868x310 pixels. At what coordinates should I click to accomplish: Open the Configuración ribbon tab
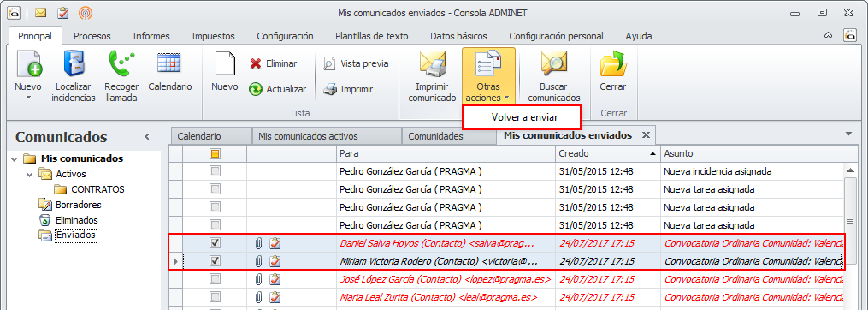(x=285, y=36)
